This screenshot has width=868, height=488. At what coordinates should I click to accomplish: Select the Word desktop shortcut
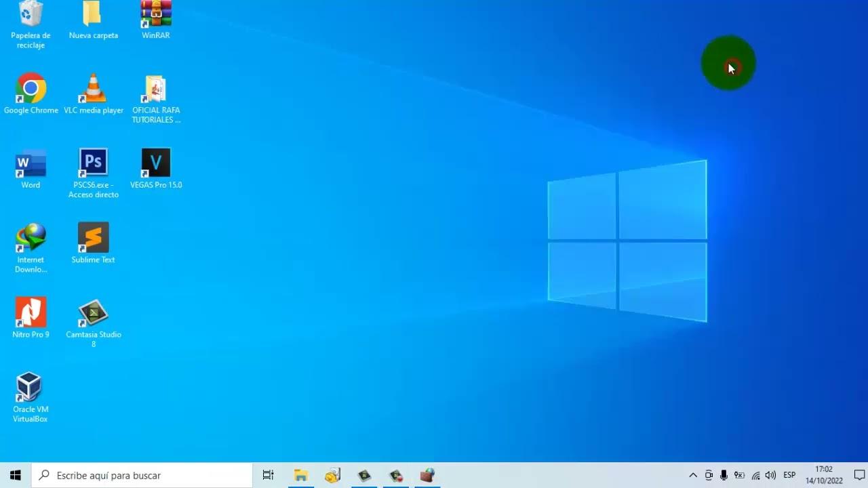coord(31,169)
